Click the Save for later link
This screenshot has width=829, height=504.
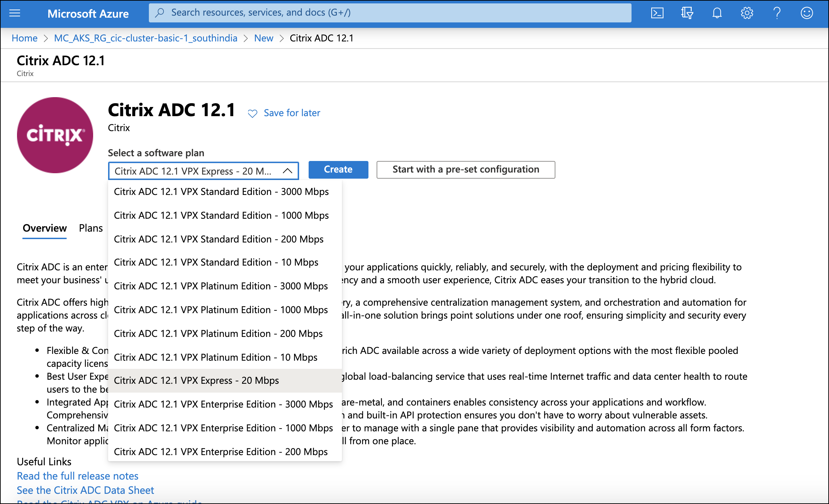point(292,113)
